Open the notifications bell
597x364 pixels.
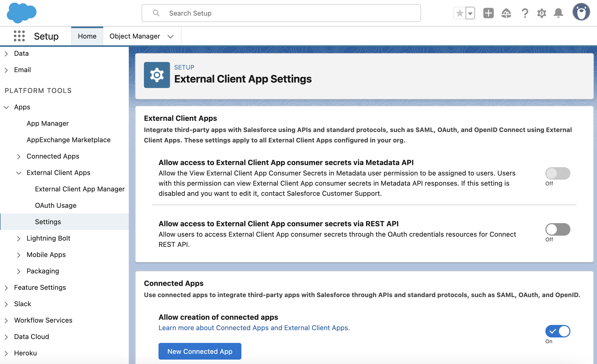coord(558,13)
